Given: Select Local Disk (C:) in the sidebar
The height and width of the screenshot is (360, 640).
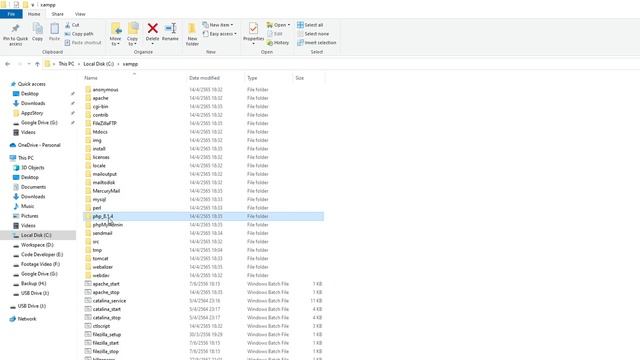Looking at the screenshot, I should (36, 236).
